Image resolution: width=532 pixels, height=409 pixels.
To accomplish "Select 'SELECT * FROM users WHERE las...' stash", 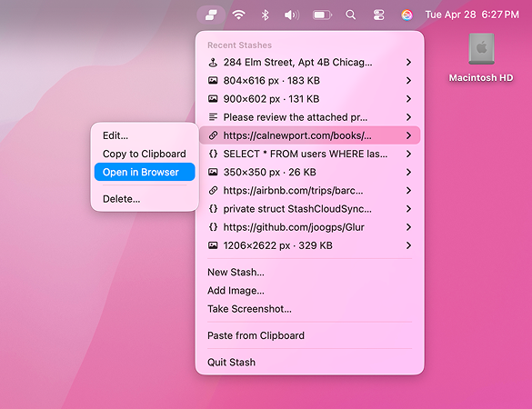I will click(x=310, y=154).
